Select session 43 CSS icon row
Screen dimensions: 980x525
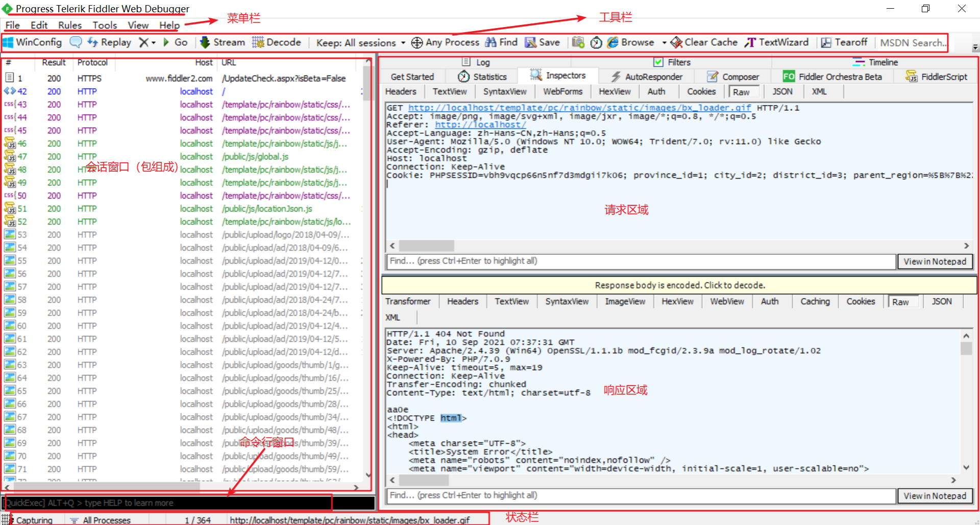(10, 104)
